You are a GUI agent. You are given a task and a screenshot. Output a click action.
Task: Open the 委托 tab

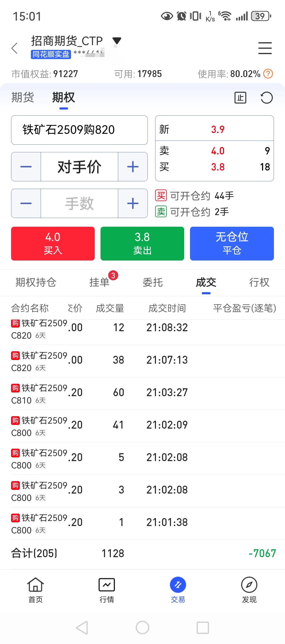click(x=153, y=282)
